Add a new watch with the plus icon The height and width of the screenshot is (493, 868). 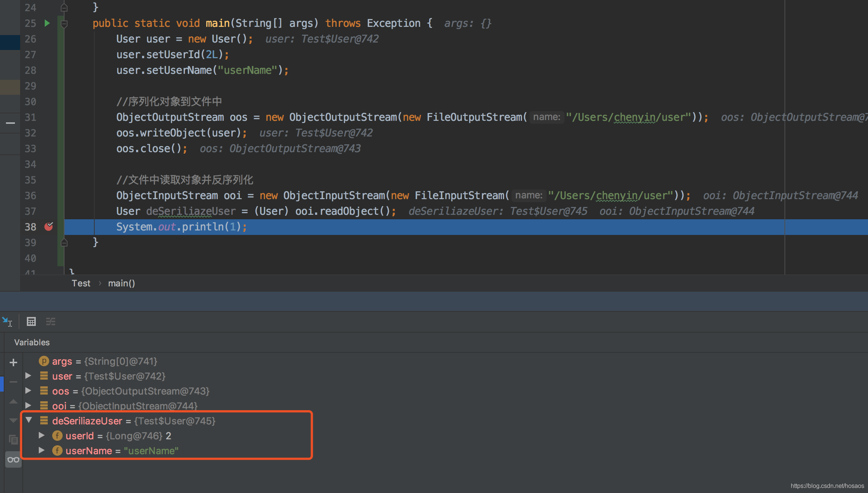[x=13, y=362]
